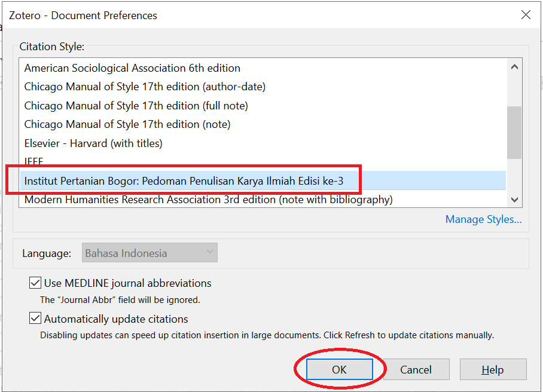Click scrollbar track above the thumb
543x392 pixels.
coord(514,90)
